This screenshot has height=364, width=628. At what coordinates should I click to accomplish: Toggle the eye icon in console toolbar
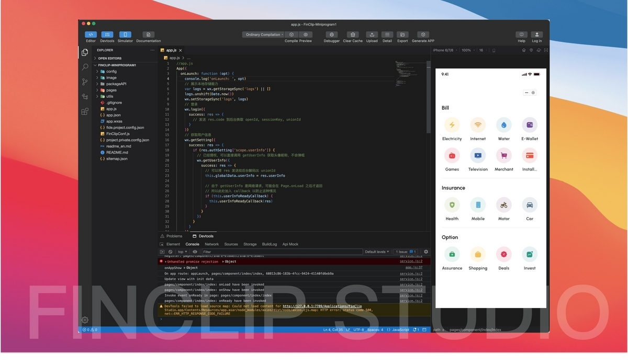coord(196,251)
